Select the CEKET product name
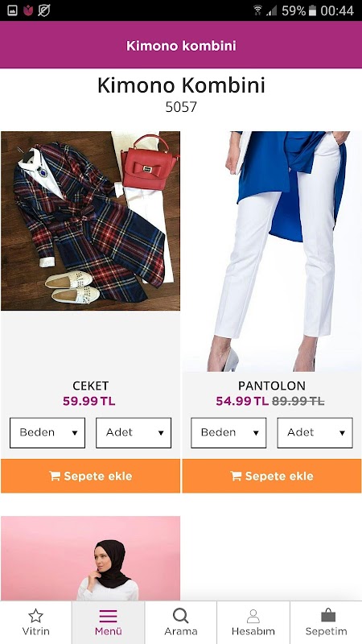The width and height of the screenshot is (362, 644). click(x=90, y=386)
